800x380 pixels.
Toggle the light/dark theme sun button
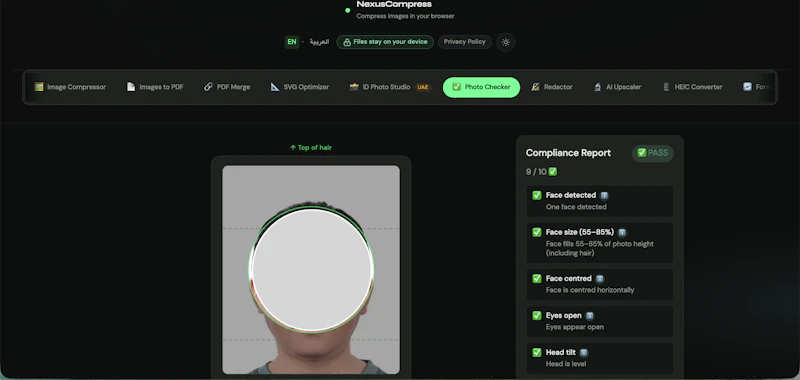tap(506, 42)
